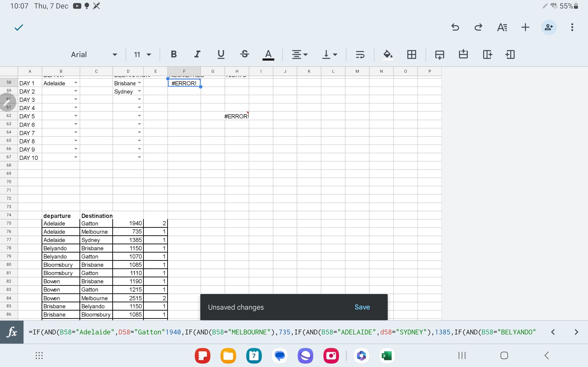The height and width of the screenshot is (367, 588).
Task: Open the Excel app from the taskbar
Action: click(387, 355)
